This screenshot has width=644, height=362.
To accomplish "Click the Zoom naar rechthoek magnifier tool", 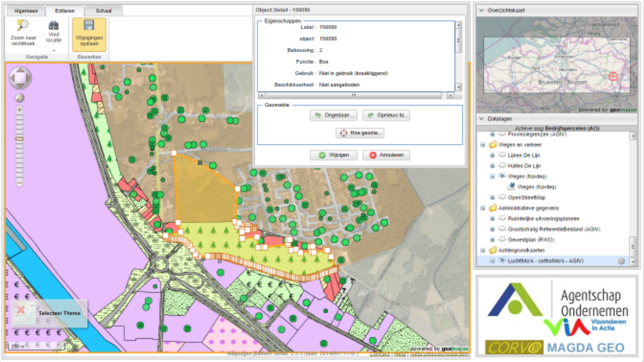I will click(x=23, y=33).
